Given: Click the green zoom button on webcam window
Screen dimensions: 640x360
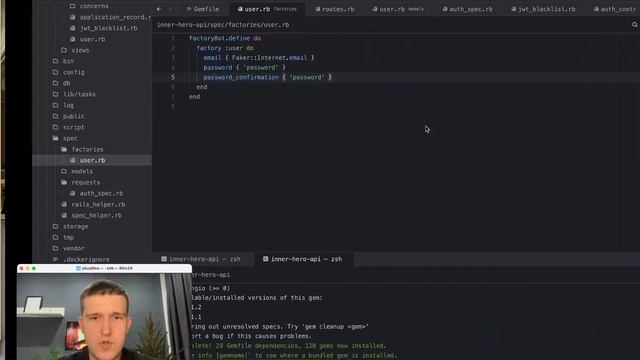Looking at the screenshot, I should pos(34,269).
